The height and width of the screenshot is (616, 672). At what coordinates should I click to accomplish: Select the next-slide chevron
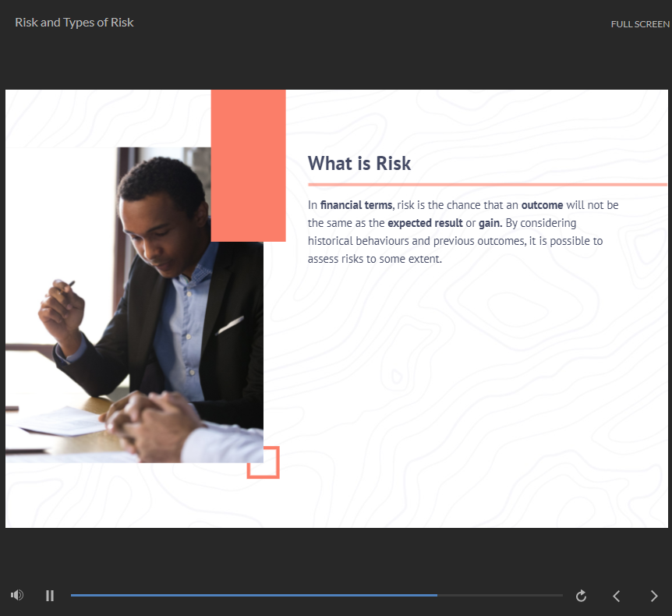tap(653, 595)
